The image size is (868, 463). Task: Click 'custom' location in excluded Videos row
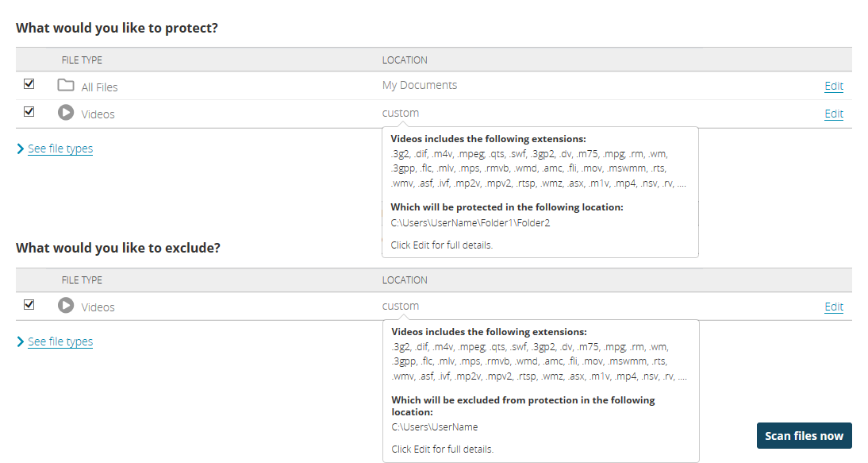coord(401,306)
